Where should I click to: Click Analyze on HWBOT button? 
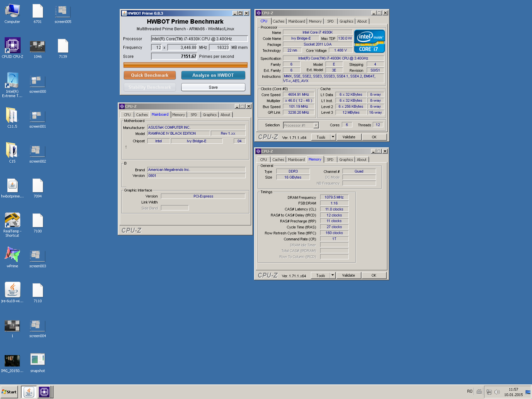213,75
